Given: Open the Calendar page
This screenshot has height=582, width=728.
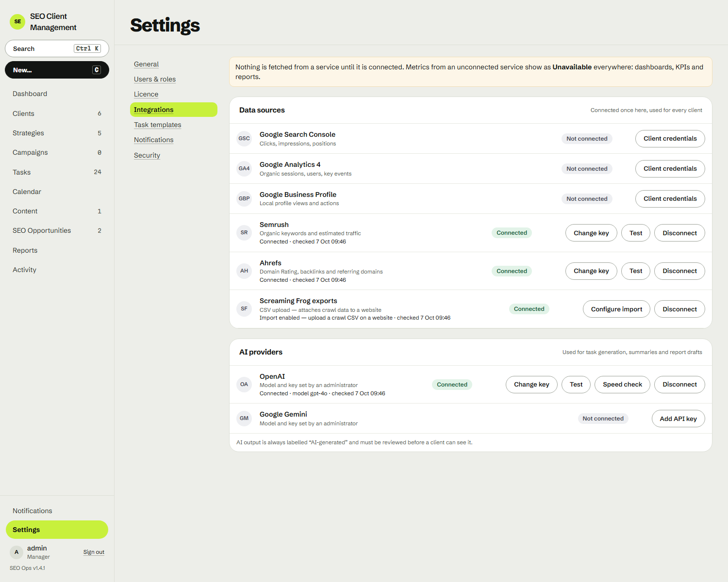Looking at the screenshot, I should click(57, 192).
